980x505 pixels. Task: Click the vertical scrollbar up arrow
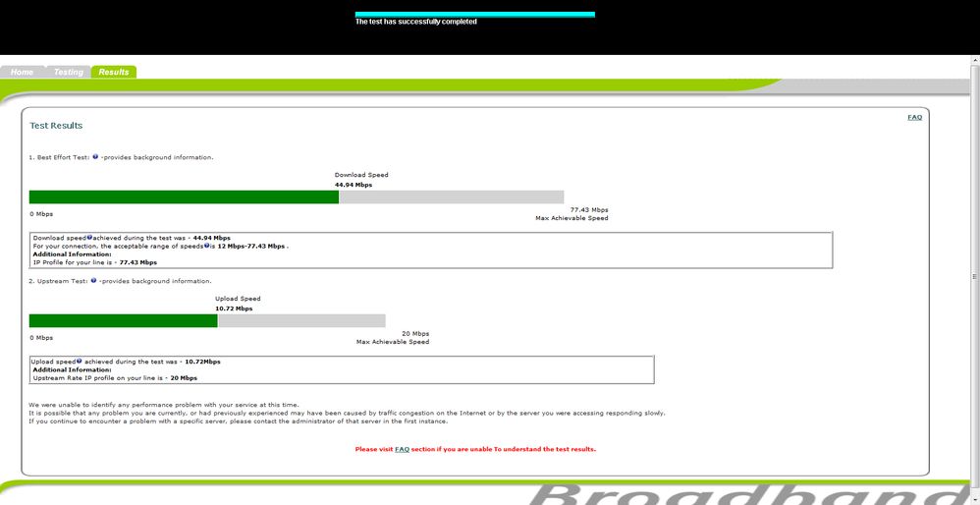[x=975, y=61]
